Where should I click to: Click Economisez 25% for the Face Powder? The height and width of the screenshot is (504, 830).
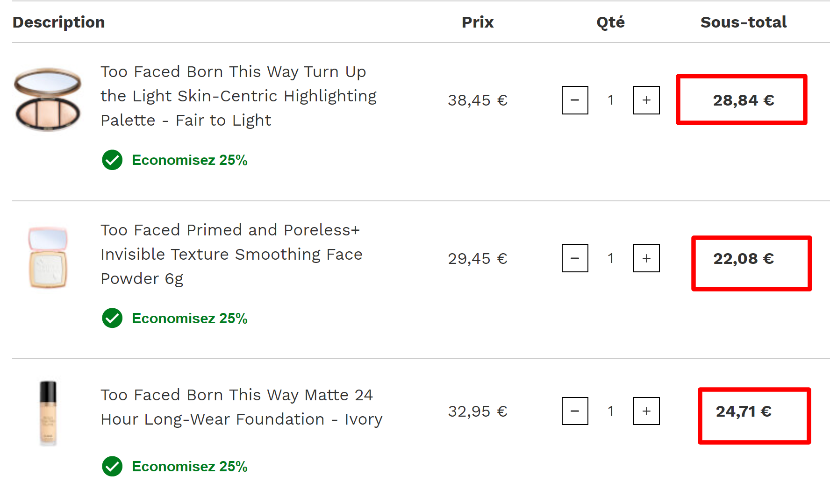189,319
